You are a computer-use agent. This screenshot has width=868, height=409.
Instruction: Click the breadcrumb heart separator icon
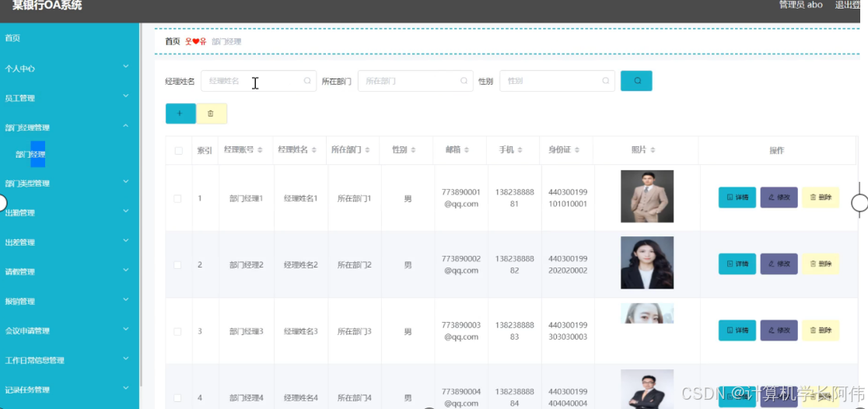[x=196, y=41]
